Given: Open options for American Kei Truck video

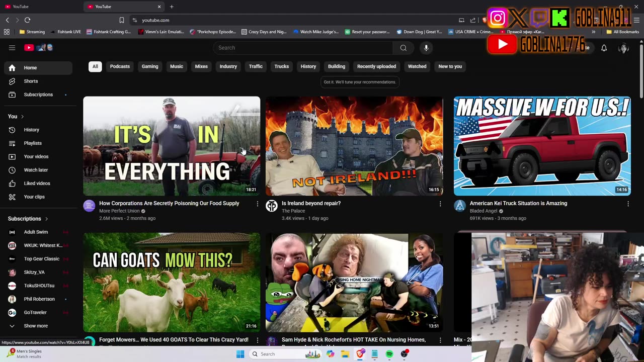Looking at the screenshot, I should tap(628, 204).
